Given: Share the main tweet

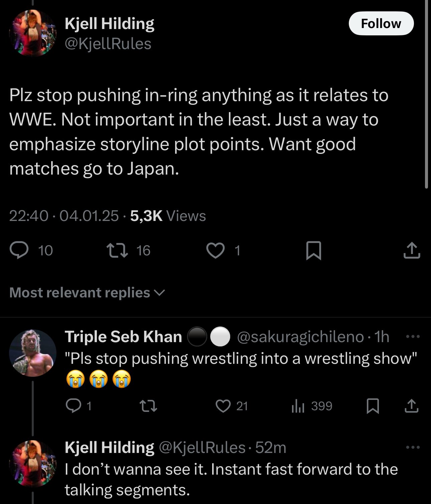Looking at the screenshot, I should (x=412, y=250).
